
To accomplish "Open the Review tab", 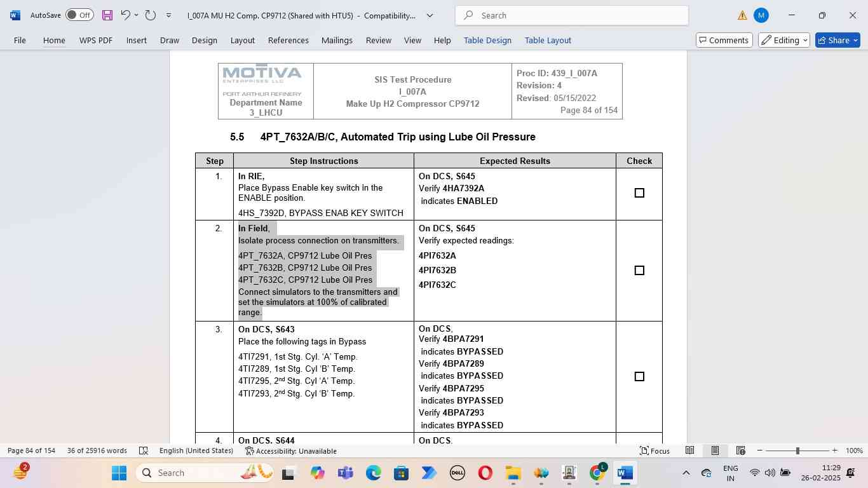I will click(x=379, y=40).
